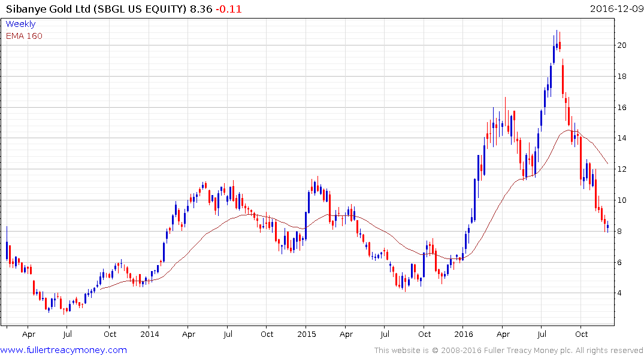Screen dimensions: 644x359
Task: Click the copyright notice text
Action: [x=509, y=351]
